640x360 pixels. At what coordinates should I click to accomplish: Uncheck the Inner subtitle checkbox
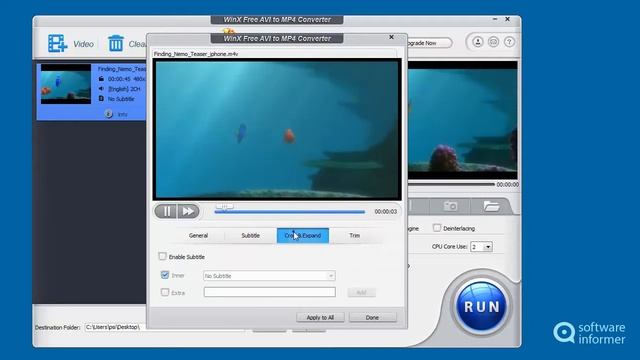[165, 275]
